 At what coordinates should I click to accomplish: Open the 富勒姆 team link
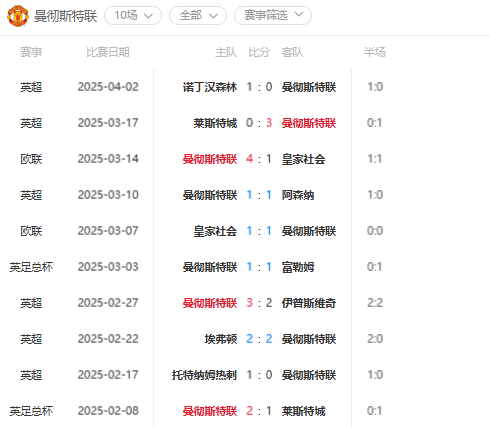click(298, 267)
